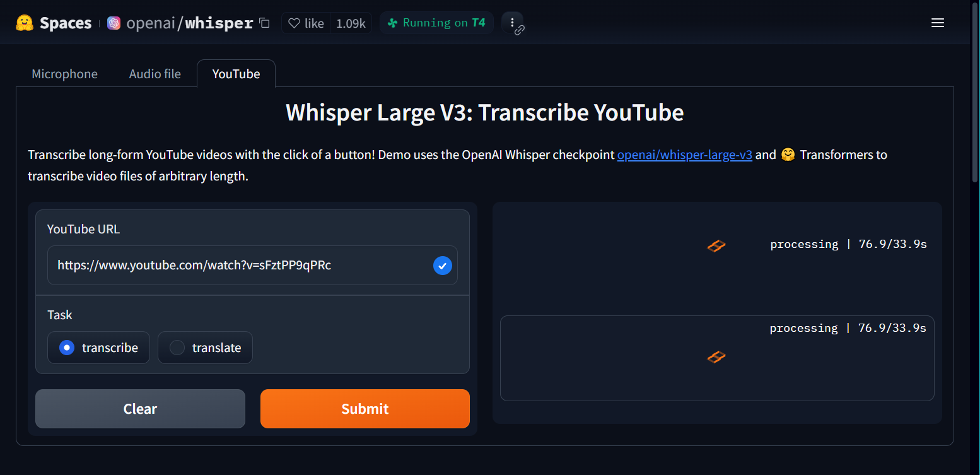Click the Hugging Face emoji logo

pos(25,23)
